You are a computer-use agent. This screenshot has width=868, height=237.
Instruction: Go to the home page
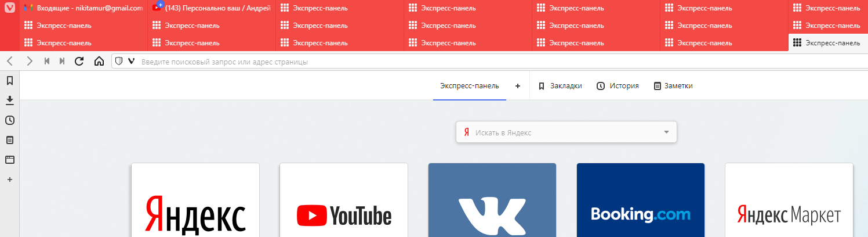click(x=99, y=62)
